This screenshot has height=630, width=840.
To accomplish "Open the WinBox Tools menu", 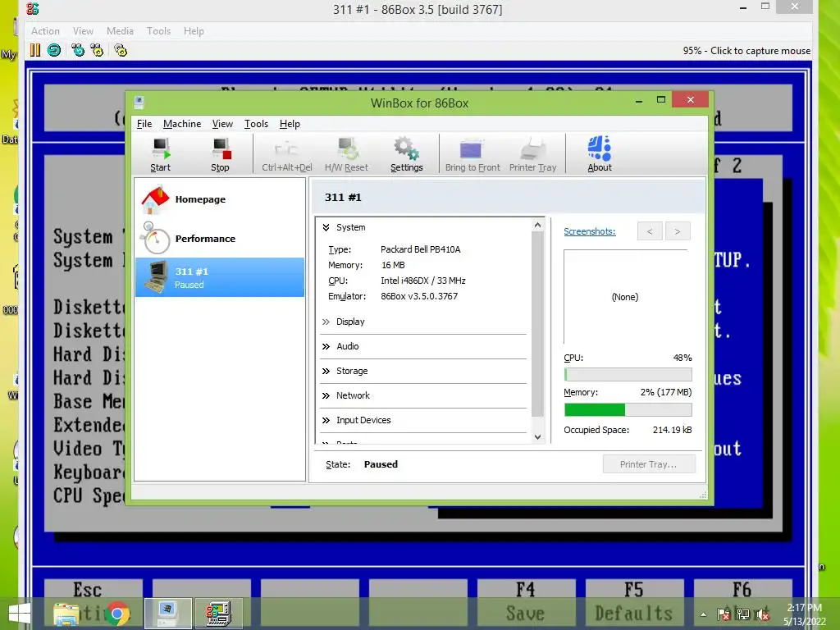I will pos(256,124).
